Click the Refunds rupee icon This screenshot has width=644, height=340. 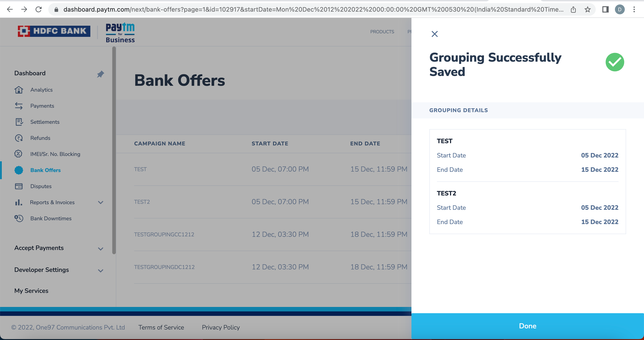[x=19, y=138]
